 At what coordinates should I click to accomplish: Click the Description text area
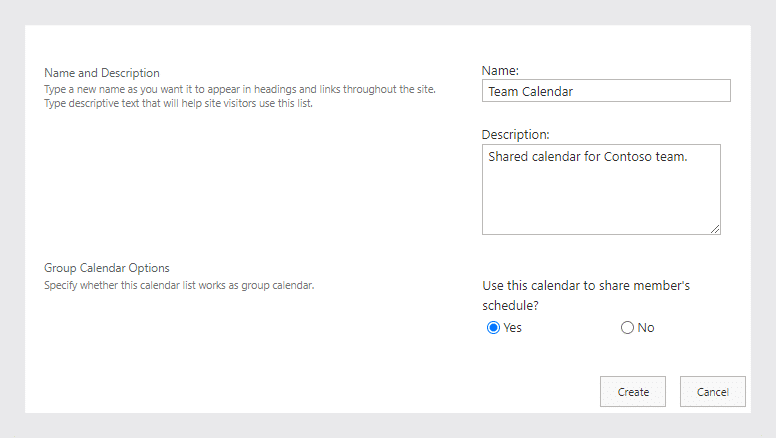pyautogui.click(x=601, y=189)
